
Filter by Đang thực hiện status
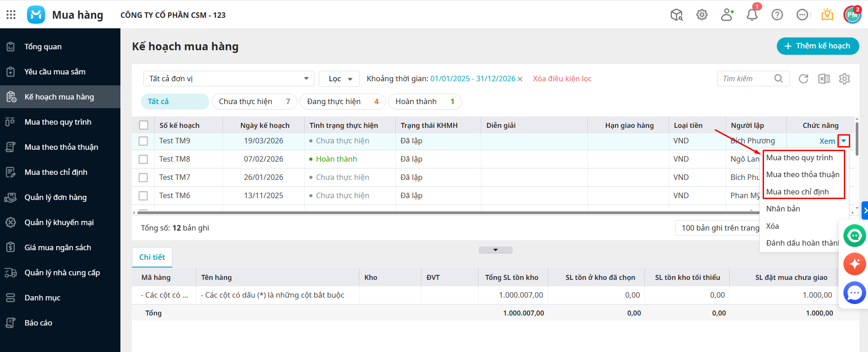click(x=343, y=101)
